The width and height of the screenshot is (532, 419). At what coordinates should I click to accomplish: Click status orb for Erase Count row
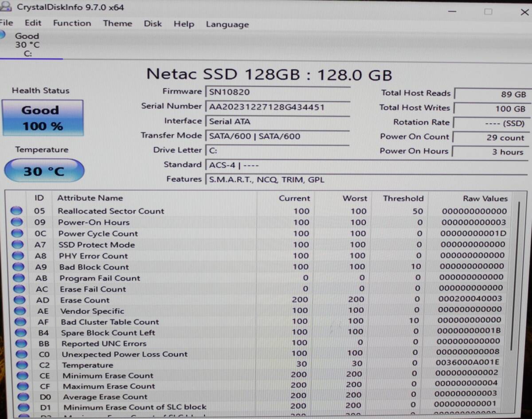click(20, 300)
